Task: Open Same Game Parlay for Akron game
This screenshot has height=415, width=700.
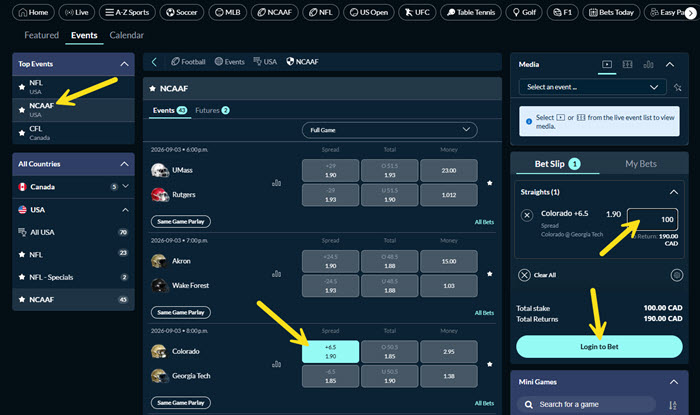Action: click(x=181, y=312)
